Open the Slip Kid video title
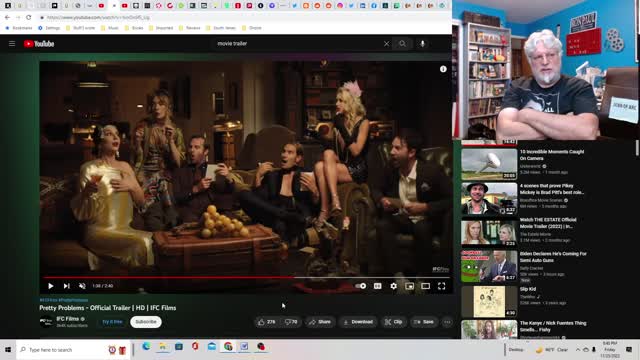 [x=528, y=289]
